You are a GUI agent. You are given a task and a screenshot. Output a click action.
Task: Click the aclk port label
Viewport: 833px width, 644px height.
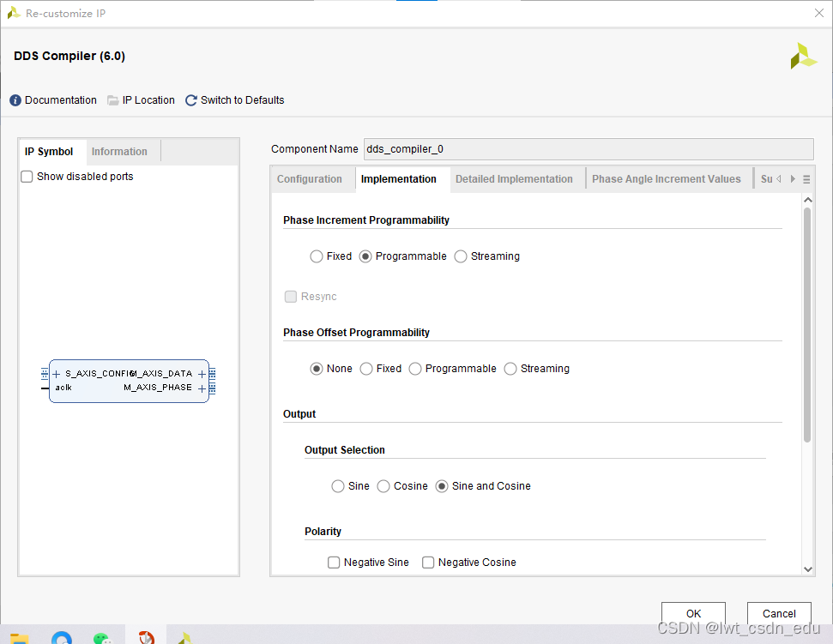[63, 388]
